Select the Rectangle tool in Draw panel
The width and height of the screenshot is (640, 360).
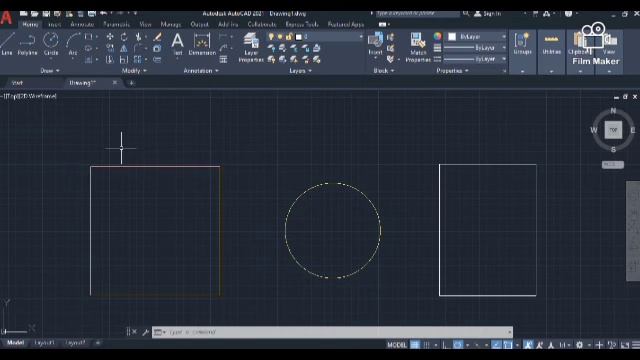coord(88,37)
